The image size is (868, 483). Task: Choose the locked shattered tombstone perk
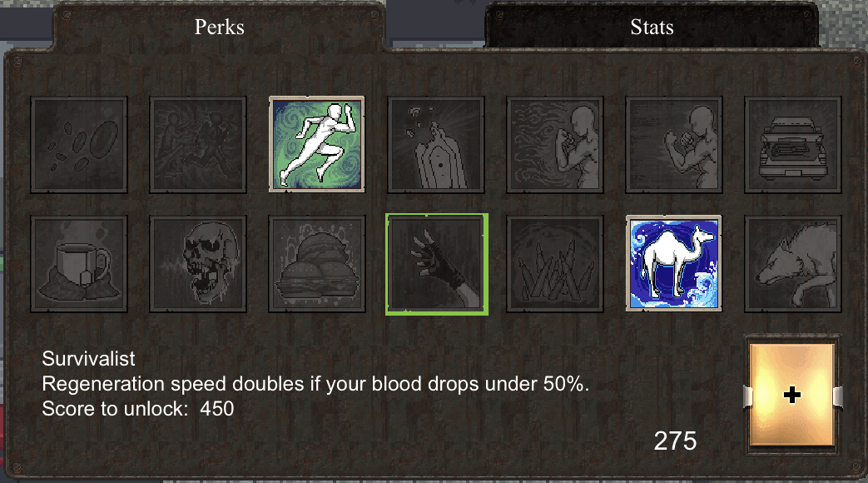[x=435, y=145]
